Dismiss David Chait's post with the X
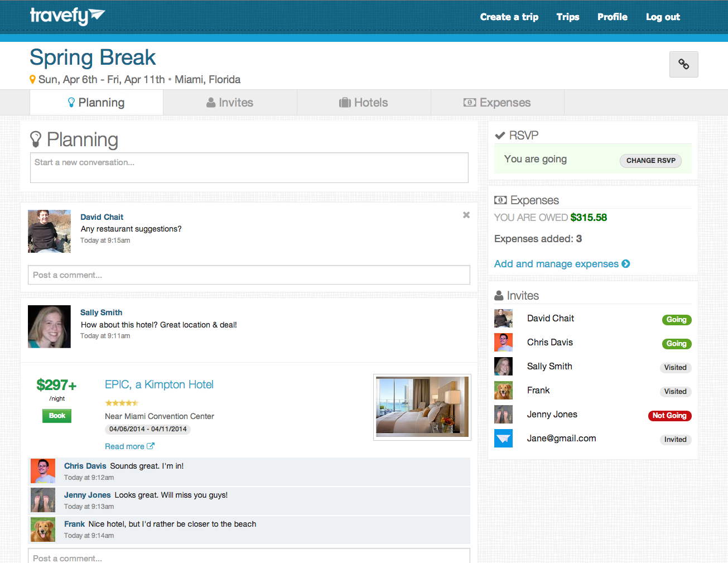728x563 pixels. [x=466, y=215]
